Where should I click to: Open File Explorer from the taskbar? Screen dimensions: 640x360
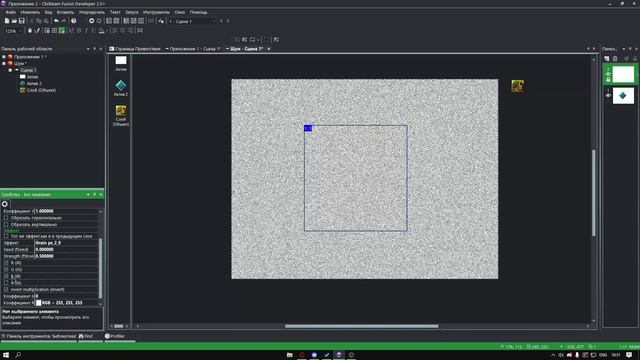[289, 355]
